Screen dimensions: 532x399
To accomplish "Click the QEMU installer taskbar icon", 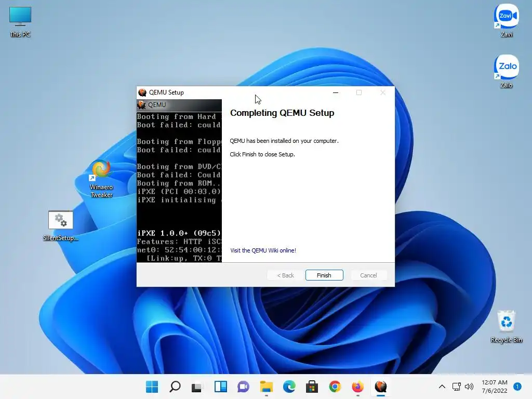I will (x=381, y=387).
